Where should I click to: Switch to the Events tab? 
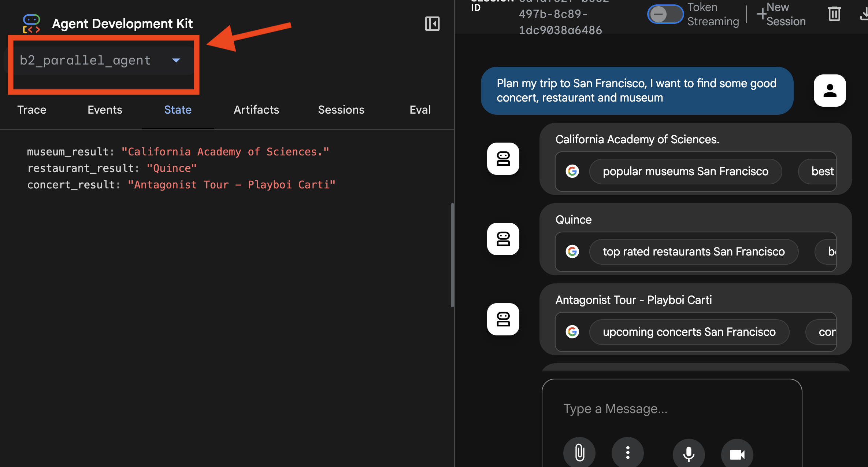(x=105, y=110)
